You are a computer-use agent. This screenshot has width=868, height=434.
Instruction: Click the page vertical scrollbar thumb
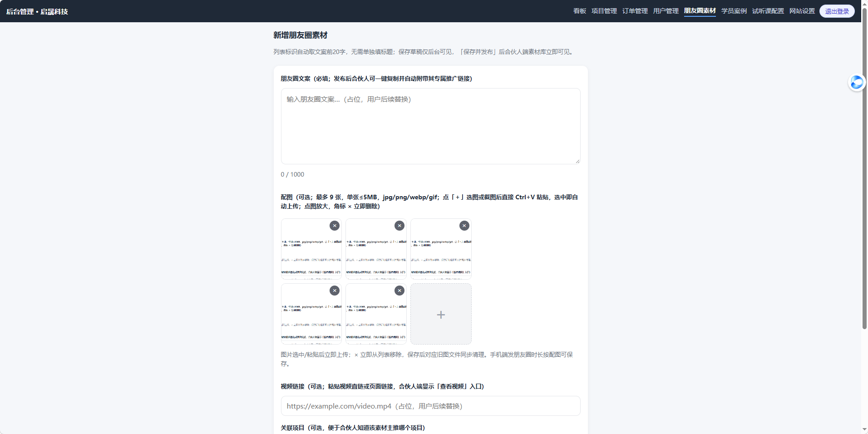[864, 168]
